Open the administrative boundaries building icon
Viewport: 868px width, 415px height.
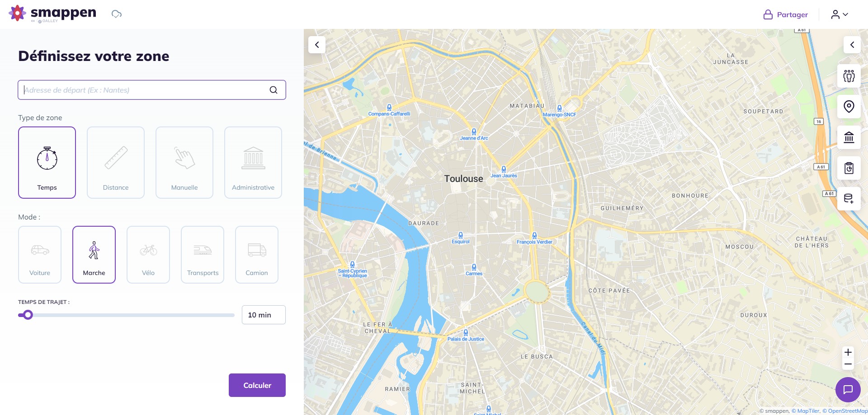(x=849, y=137)
